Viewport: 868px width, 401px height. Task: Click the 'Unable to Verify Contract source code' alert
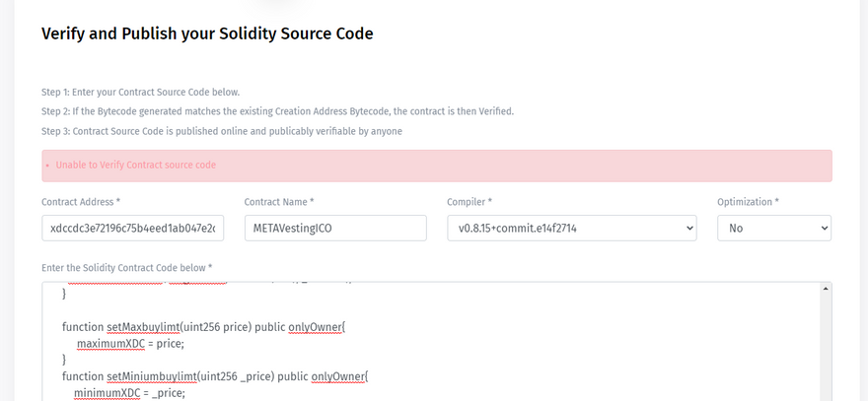(436, 166)
